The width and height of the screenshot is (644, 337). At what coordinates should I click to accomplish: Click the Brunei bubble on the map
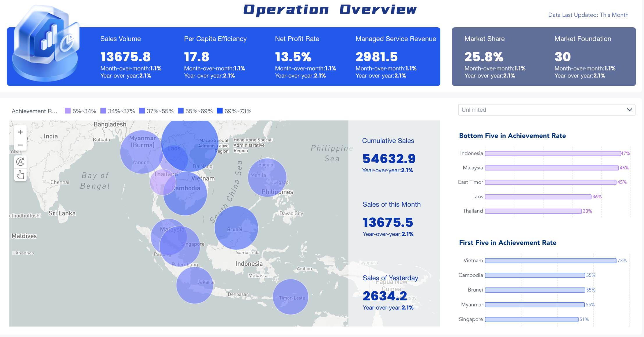pos(236,228)
